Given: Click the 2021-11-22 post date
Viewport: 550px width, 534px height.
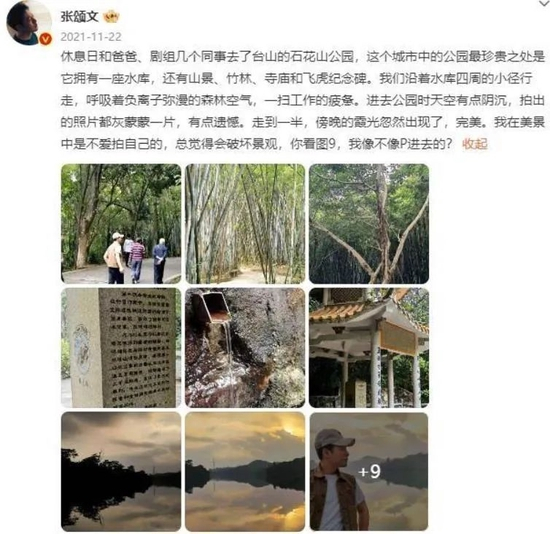Looking at the screenshot, I should pyautogui.click(x=91, y=37).
